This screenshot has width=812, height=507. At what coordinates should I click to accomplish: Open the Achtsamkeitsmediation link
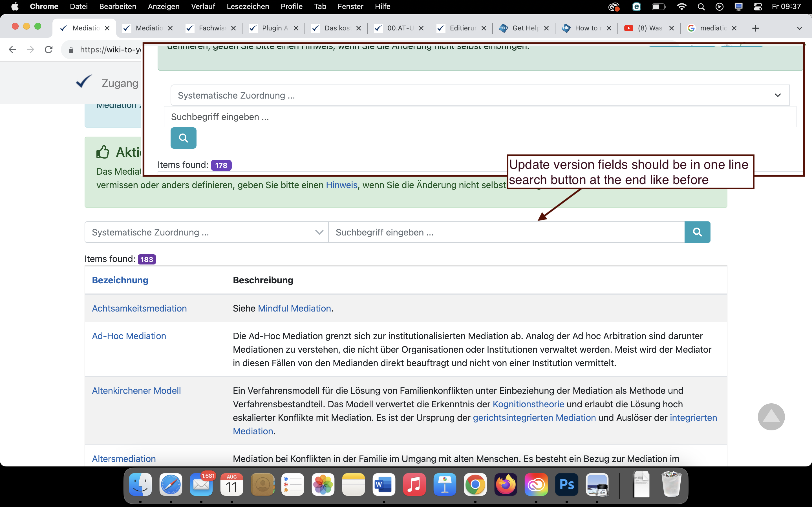point(139,308)
